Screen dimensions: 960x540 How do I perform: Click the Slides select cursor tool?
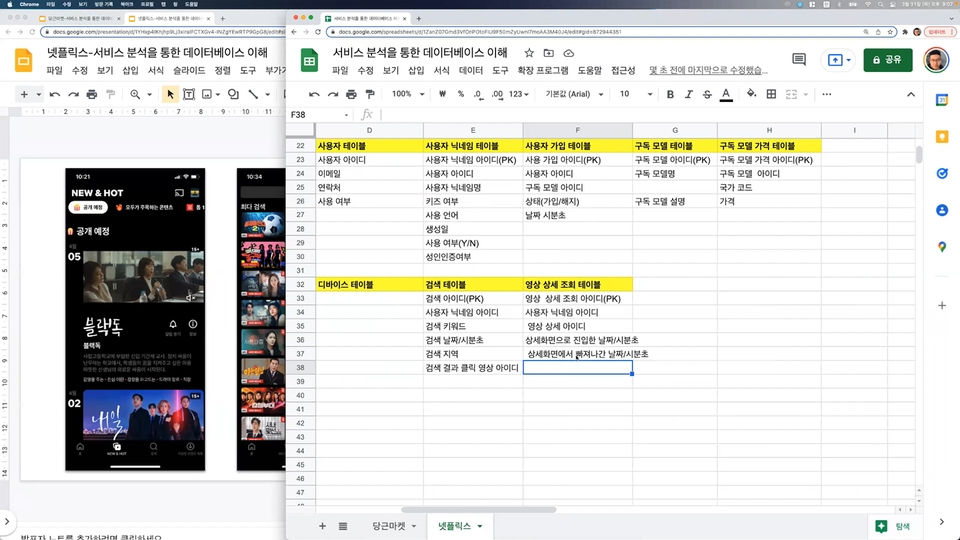pyautogui.click(x=170, y=94)
